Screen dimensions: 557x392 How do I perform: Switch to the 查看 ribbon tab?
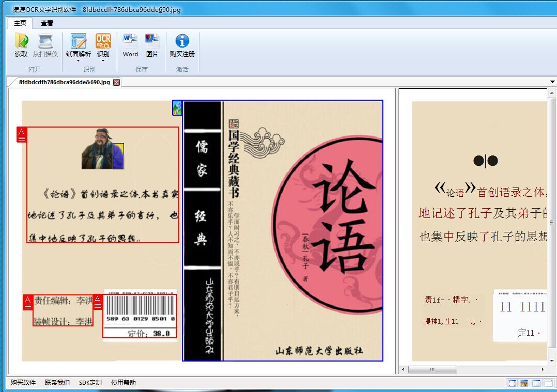pyautogui.click(x=47, y=23)
